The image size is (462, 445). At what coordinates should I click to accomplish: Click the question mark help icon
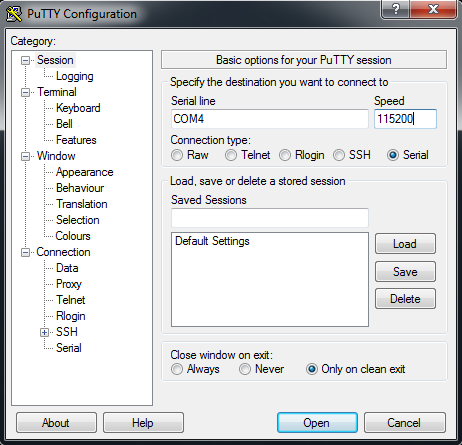click(395, 9)
